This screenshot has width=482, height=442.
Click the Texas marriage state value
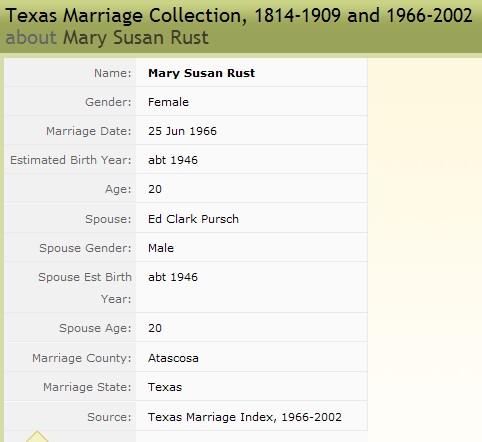(165, 387)
